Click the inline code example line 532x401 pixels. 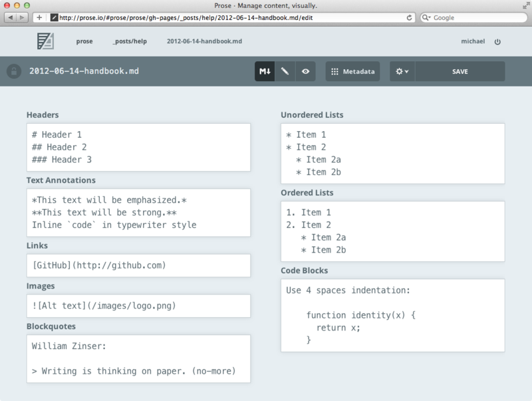point(114,225)
